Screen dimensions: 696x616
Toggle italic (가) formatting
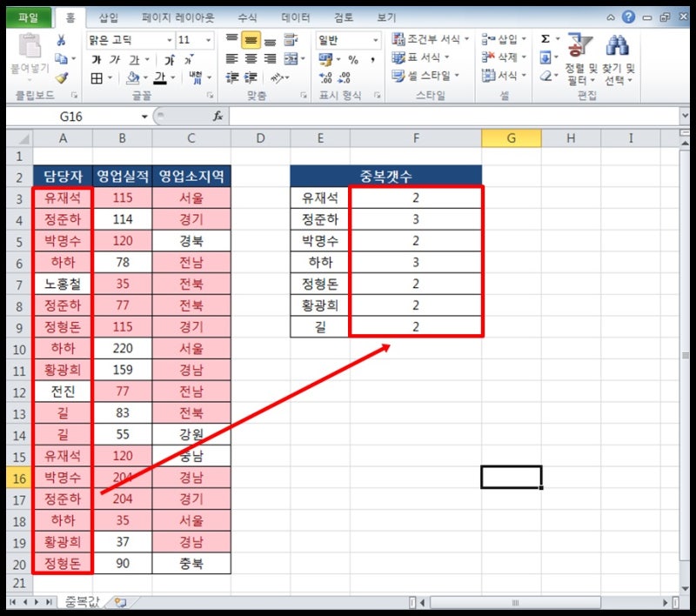coord(115,59)
